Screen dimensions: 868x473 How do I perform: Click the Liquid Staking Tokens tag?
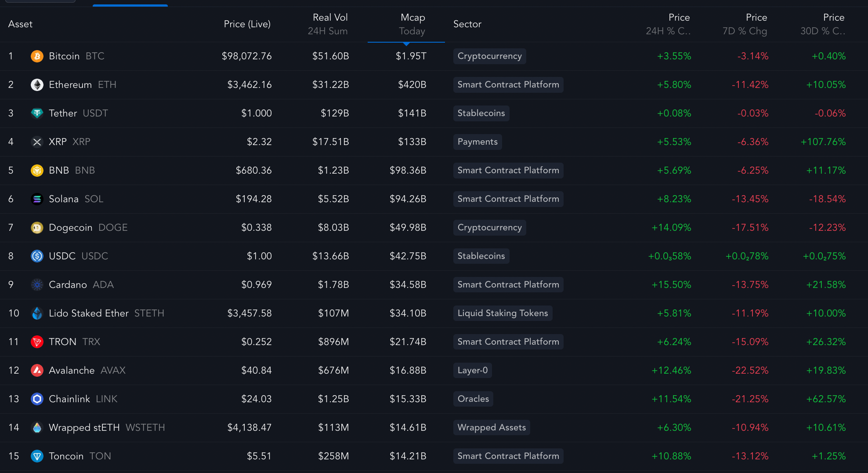[503, 313]
